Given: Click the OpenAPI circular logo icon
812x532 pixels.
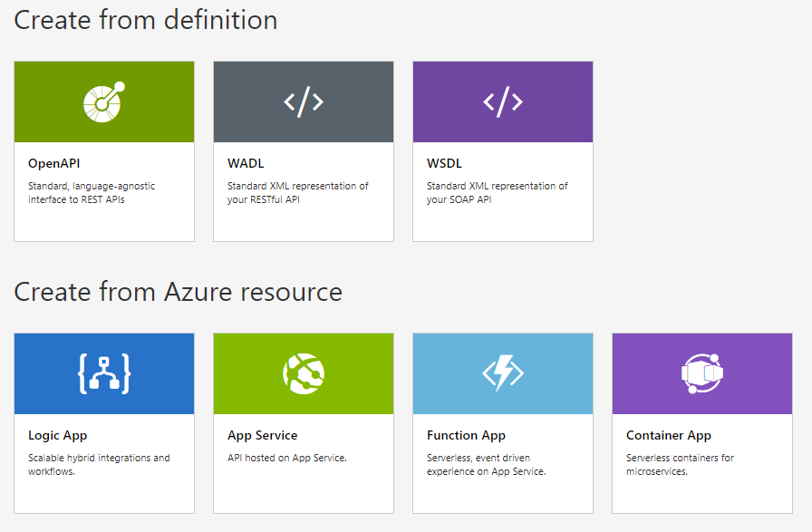Looking at the screenshot, I should (103, 101).
